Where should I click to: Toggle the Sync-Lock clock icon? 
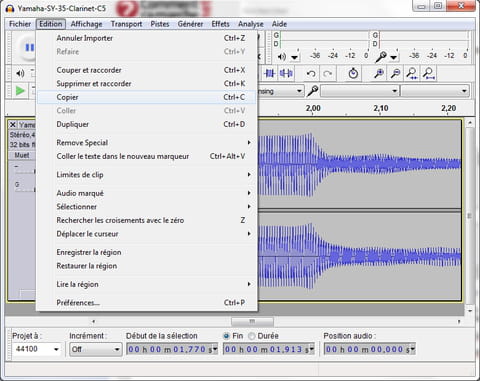click(x=353, y=73)
